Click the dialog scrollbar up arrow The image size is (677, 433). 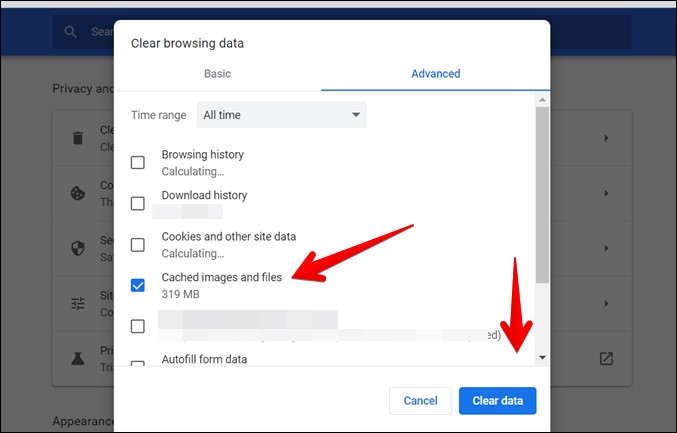[542, 100]
